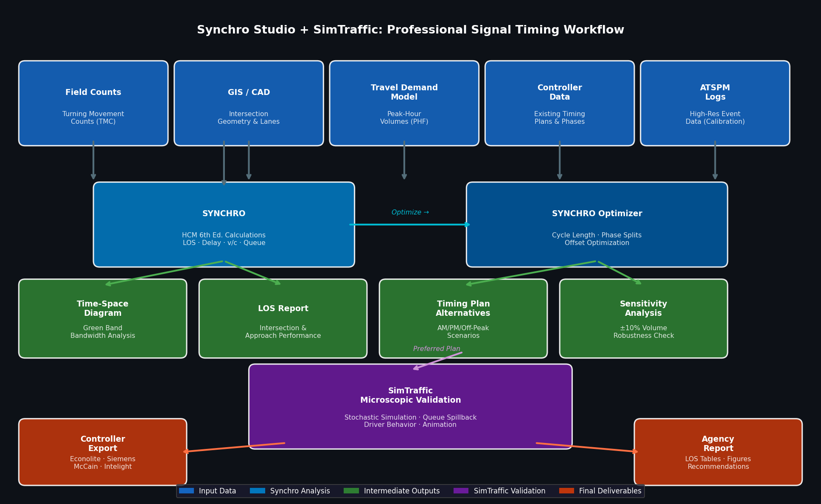Select the GIS / CAD box

point(249,103)
